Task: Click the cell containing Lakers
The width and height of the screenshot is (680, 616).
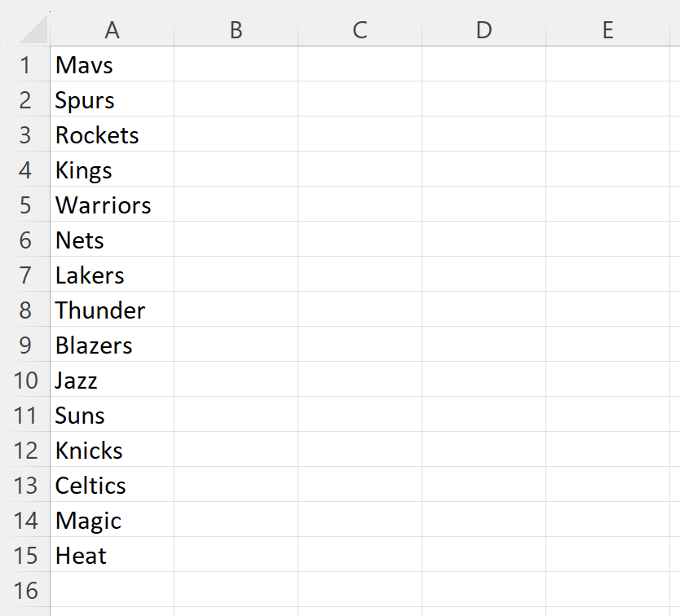Action: 113,275
